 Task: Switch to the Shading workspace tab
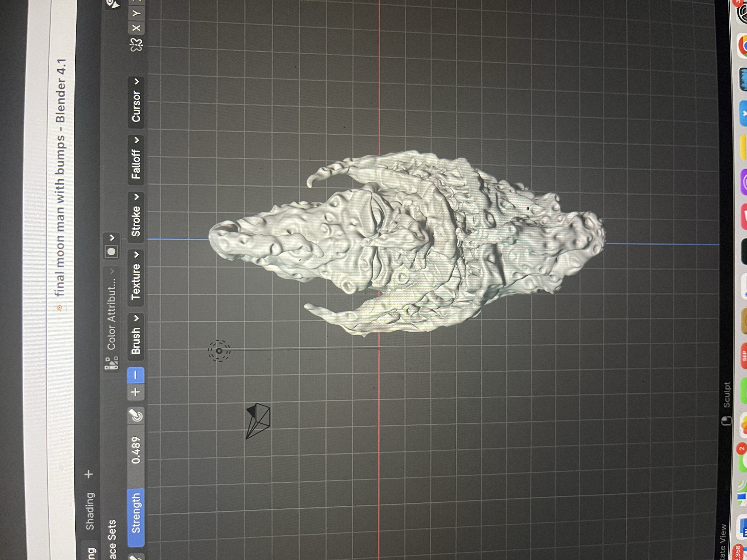[90, 511]
